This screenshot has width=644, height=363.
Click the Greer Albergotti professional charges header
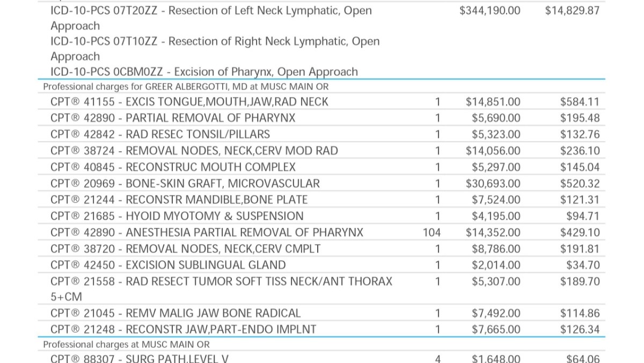coord(186,87)
